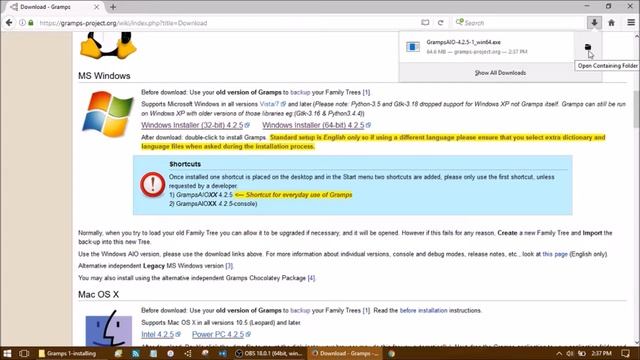Screen dimensions: 640x360
Task: Open Task View on the taskbar
Action: pos(24,353)
